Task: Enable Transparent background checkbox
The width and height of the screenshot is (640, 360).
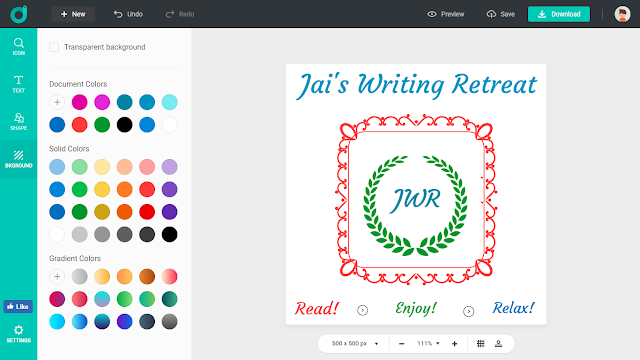Action: pyautogui.click(x=54, y=47)
